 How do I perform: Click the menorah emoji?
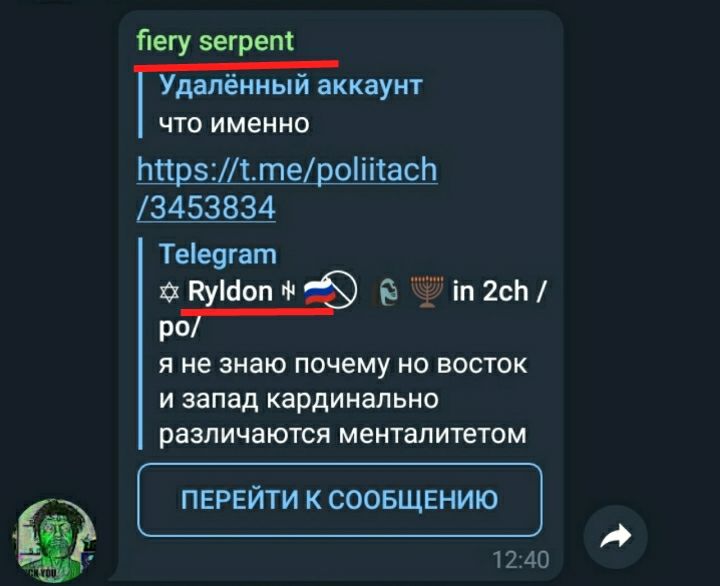point(427,292)
